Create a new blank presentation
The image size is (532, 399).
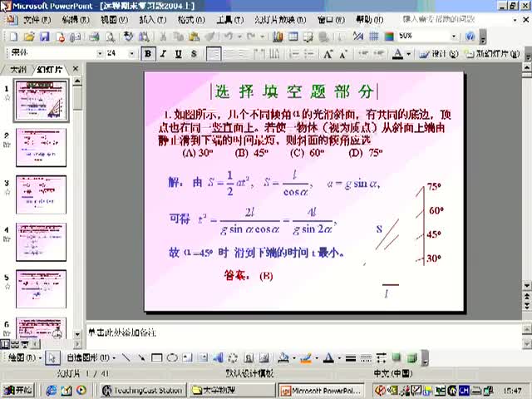13,37
